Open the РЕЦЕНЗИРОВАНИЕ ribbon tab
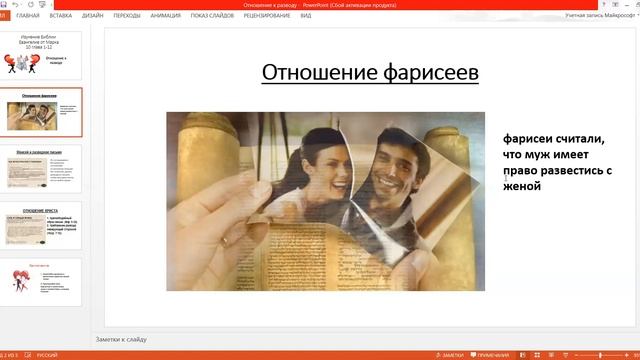The image size is (640, 360). coord(267,16)
